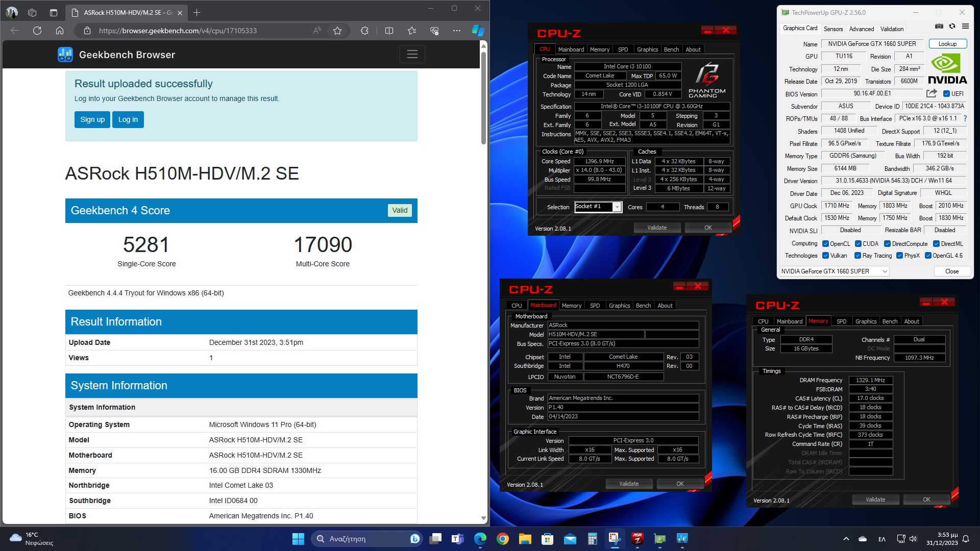
Task: Open Google Chrome from the taskbar
Action: click(503, 539)
